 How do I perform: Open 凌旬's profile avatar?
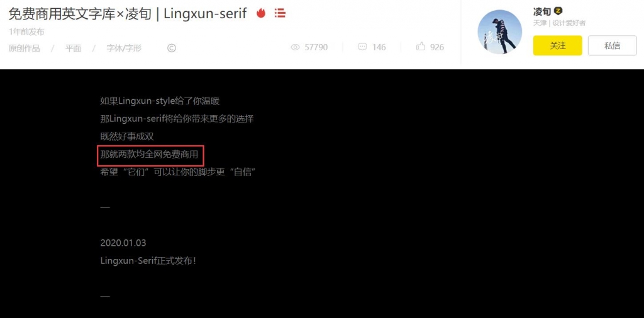pyautogui.click(x=499, y=32)
